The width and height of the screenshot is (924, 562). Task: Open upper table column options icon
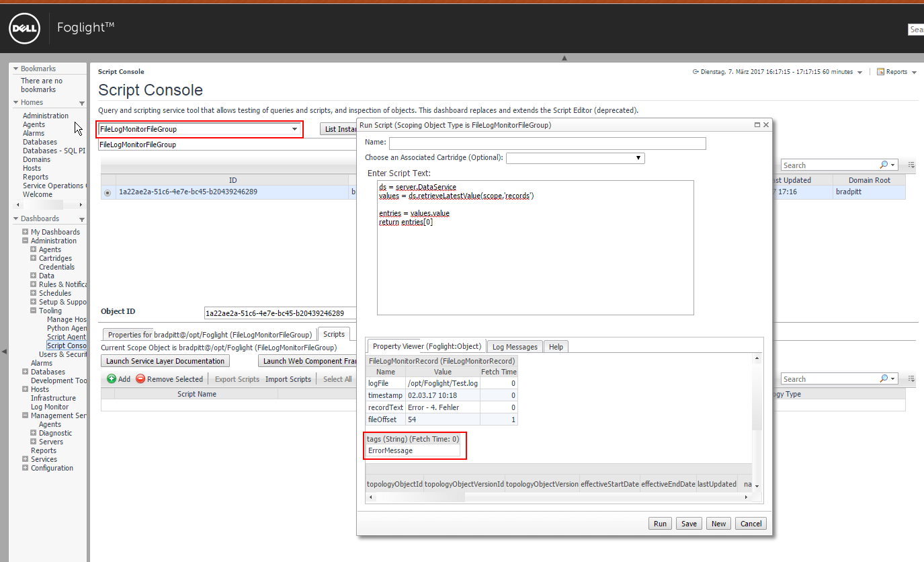912,165
